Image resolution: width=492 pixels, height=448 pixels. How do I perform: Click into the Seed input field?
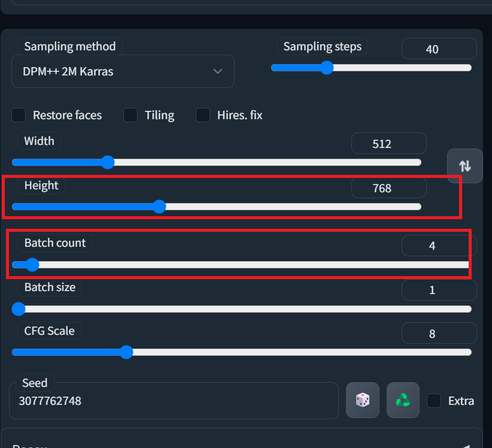coord(174,401)
